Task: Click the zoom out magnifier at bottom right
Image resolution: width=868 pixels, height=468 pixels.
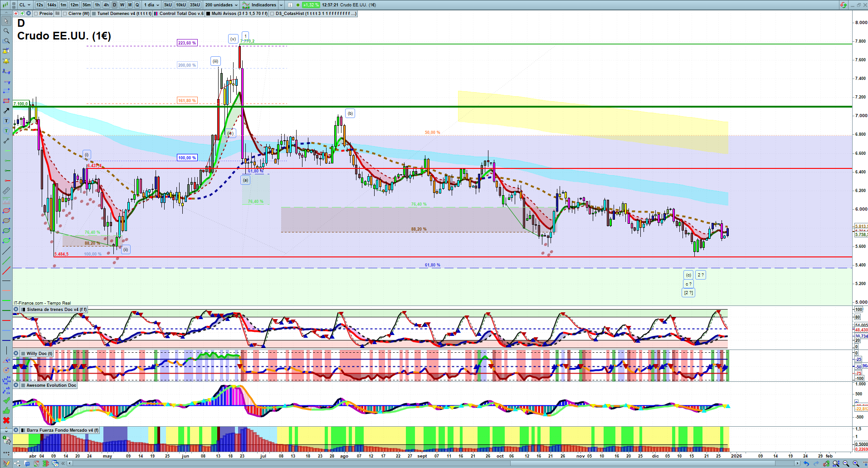Action: [846, 463]
